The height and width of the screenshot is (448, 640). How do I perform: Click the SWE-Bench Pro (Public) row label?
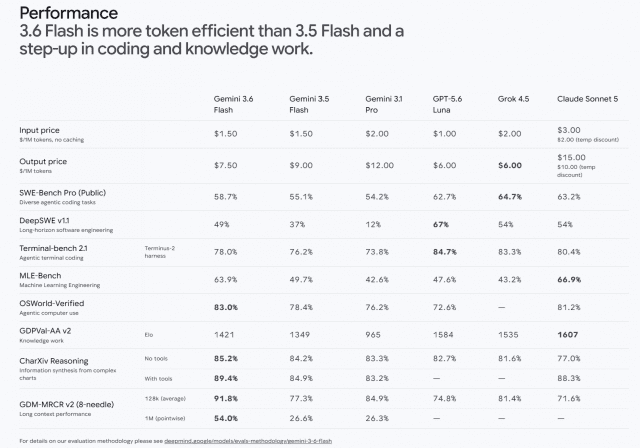[62, 193]
